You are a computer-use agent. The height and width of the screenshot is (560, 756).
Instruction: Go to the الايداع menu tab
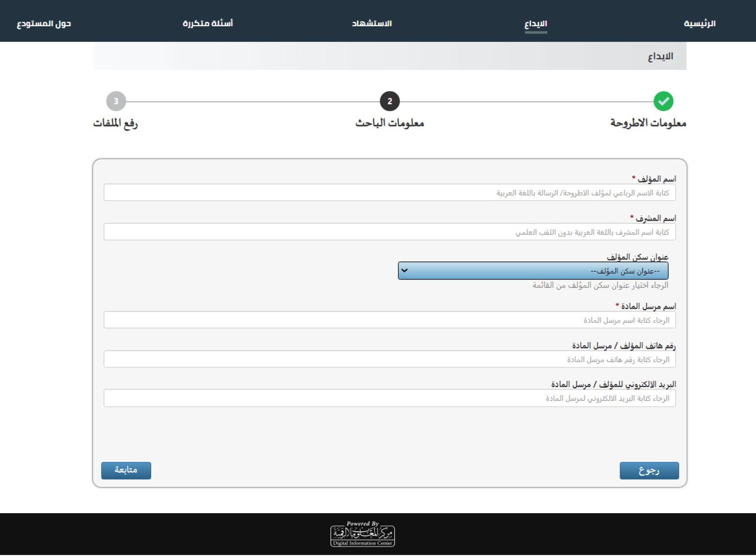click(536, 23)
